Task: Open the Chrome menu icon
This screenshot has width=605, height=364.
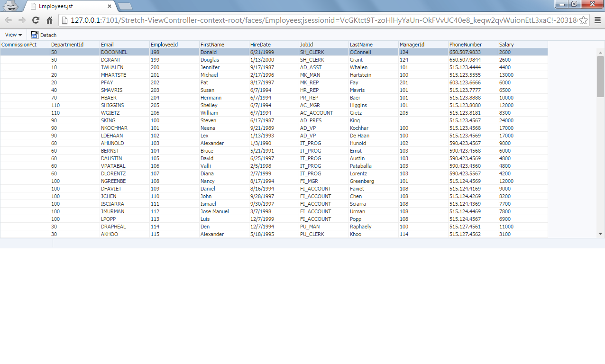Action: pos(597,20)
